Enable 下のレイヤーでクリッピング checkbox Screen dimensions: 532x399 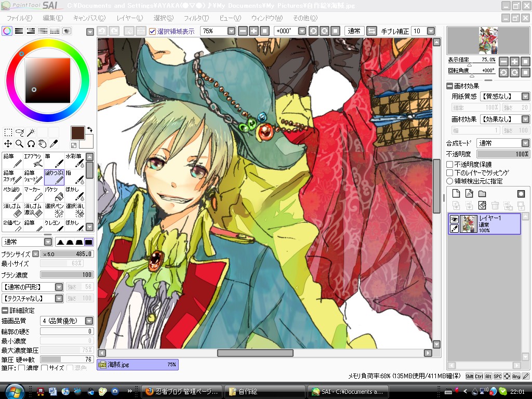[x=450, y=172]
